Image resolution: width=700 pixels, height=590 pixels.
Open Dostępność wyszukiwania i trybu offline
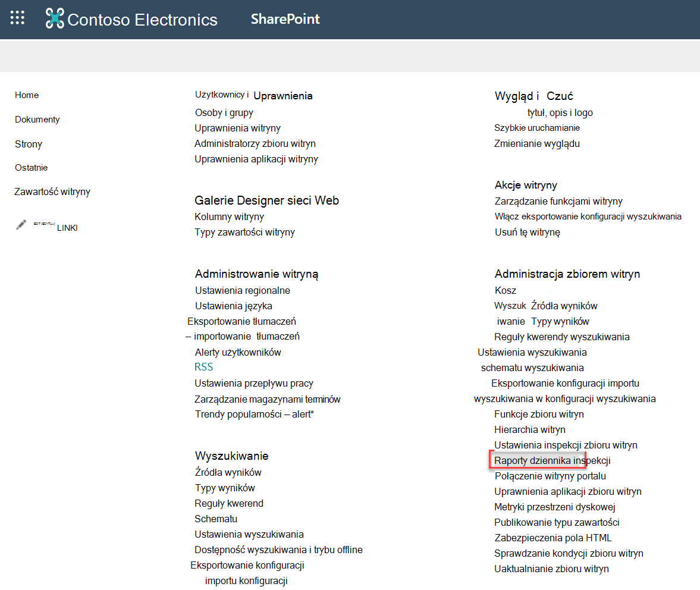tap(278, 550)
